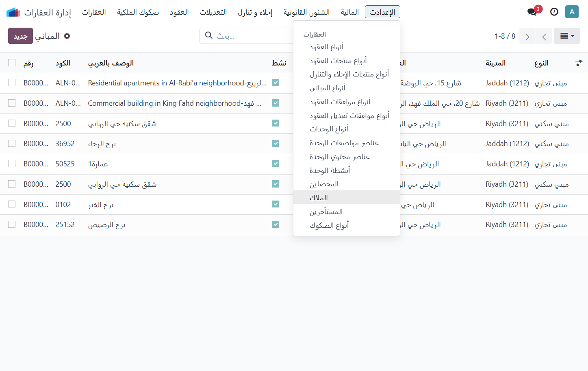588x371 pixels.
Task: Select أنواع العقود from the dropdown
Action: 347,47
